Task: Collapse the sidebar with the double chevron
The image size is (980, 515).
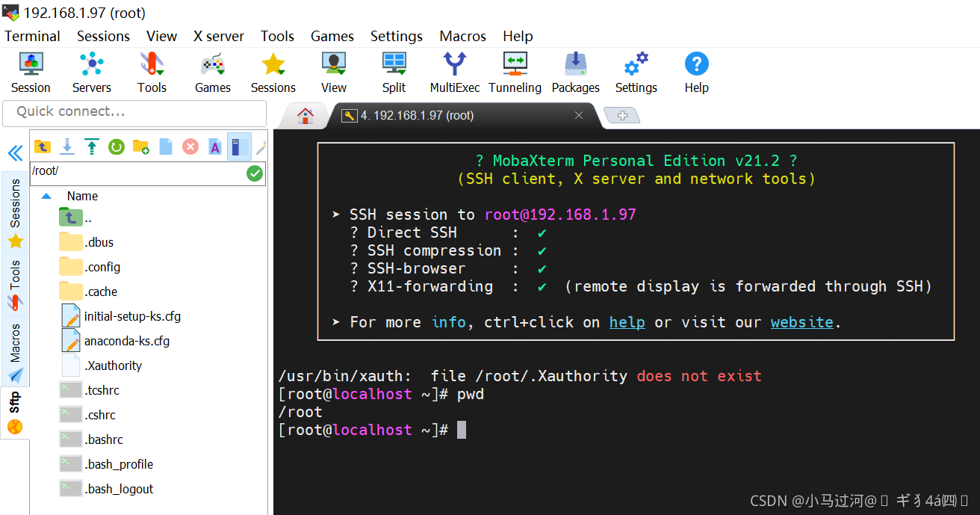Action: click(15, 153)
